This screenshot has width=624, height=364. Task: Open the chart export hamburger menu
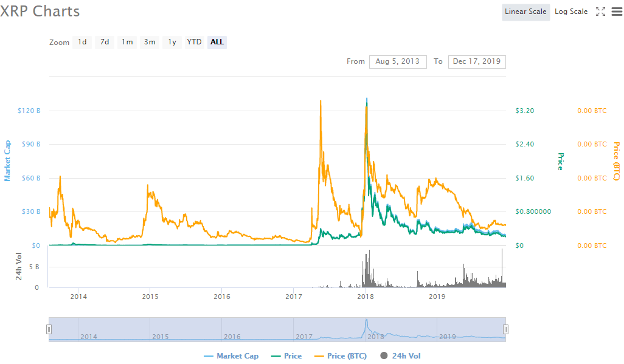point(617,11)
